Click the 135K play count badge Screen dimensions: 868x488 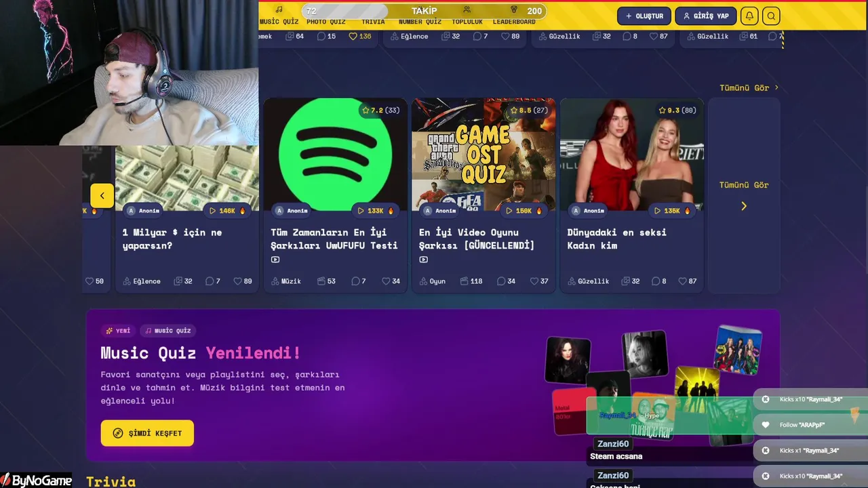pyautogui.click(x=671, y=211)
